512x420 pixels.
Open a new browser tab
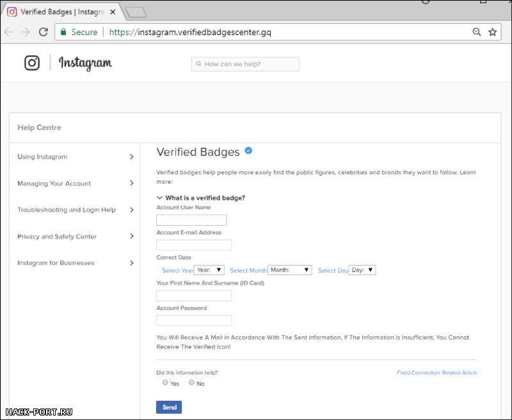tap(136, 12)
